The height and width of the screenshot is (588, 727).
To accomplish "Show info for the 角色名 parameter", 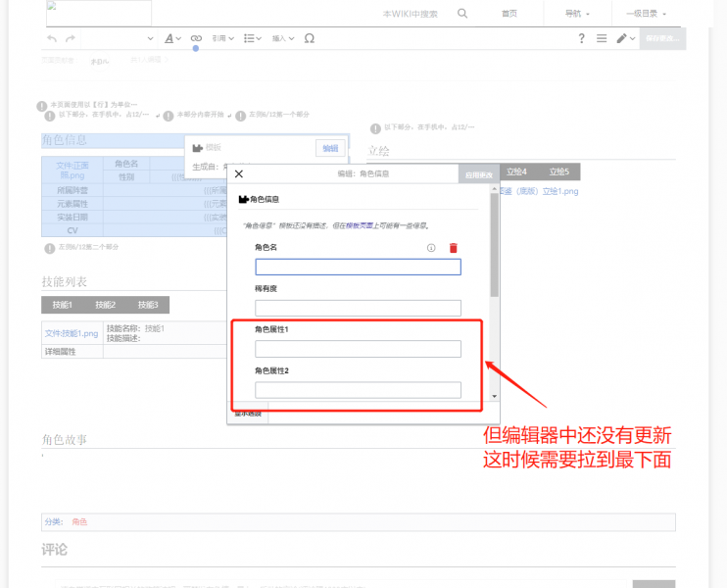I will point(431,248).
